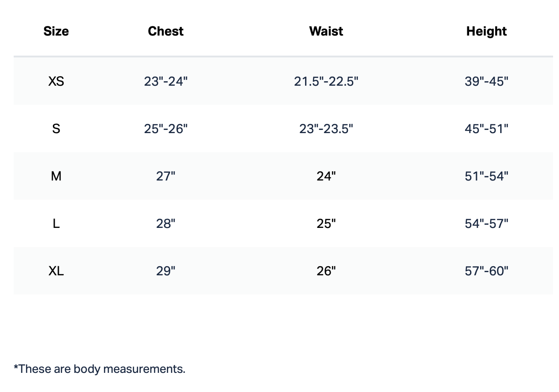Click the Height column header
The width and height of the screenshot is (559, 392).
[x=487, y=31]
